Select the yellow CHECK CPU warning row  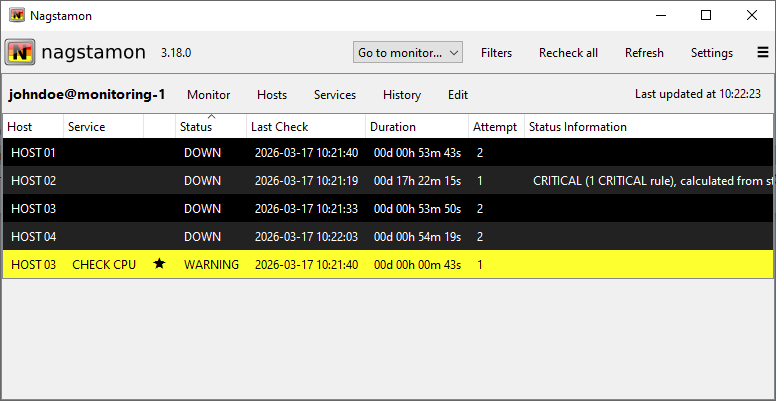tap(300, 264)
